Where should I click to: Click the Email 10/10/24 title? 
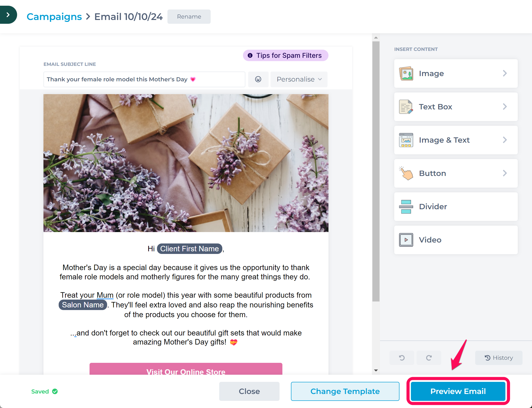click(128, 16)
